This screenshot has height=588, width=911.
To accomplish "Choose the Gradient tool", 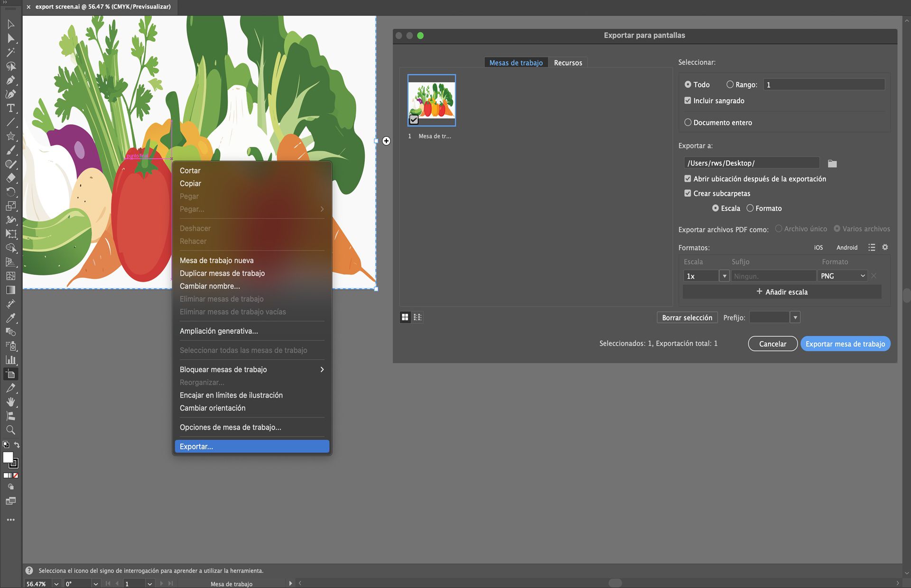I will (x=11, y=289).
